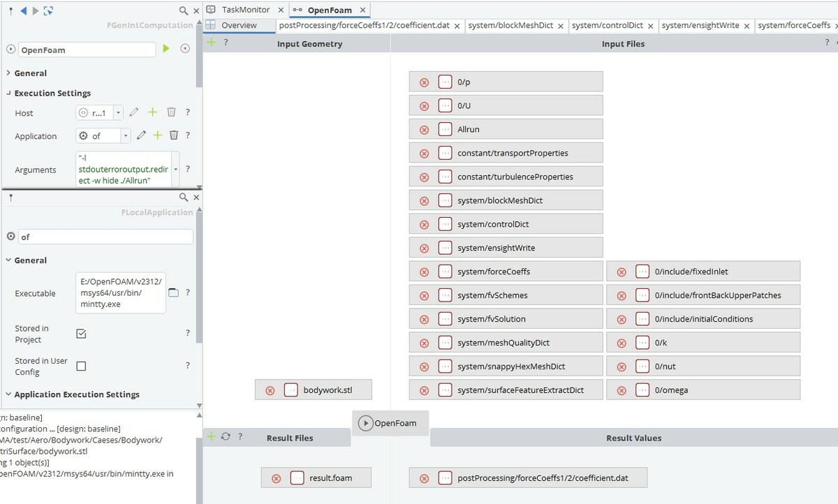The width and height of the screenshot is (838, 504).
Task: Open search in the FLocalApplication panel
Action: pyautogui.click(x=183, y=198)
